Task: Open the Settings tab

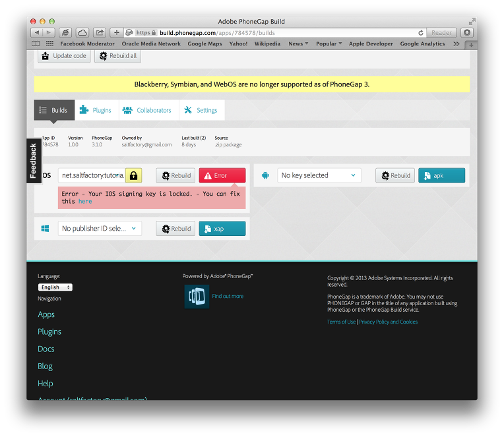Action: click(x=202, y=110)
